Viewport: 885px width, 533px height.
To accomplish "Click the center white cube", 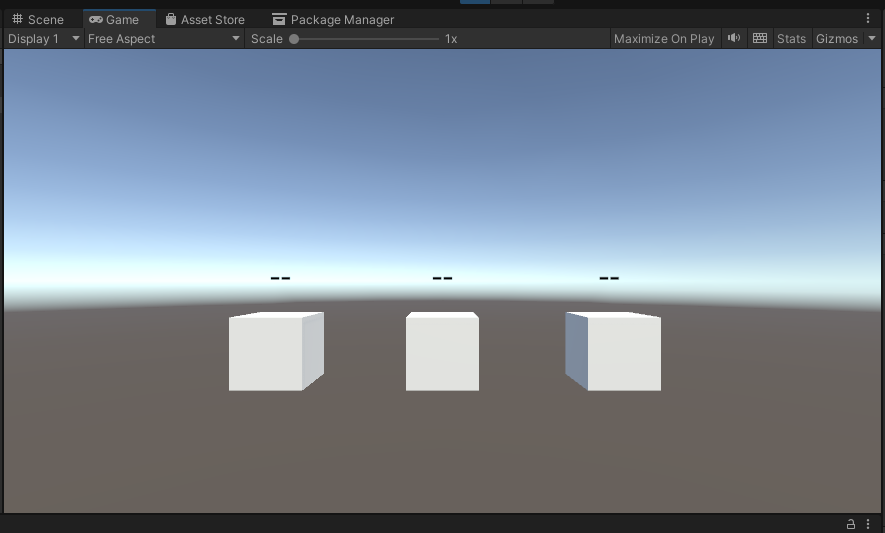I will point(442,353).
